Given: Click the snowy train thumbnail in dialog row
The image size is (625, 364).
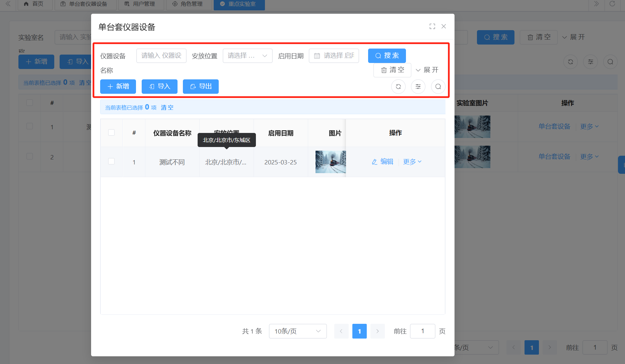Looking at the screenshot, I should click(330, 162).
